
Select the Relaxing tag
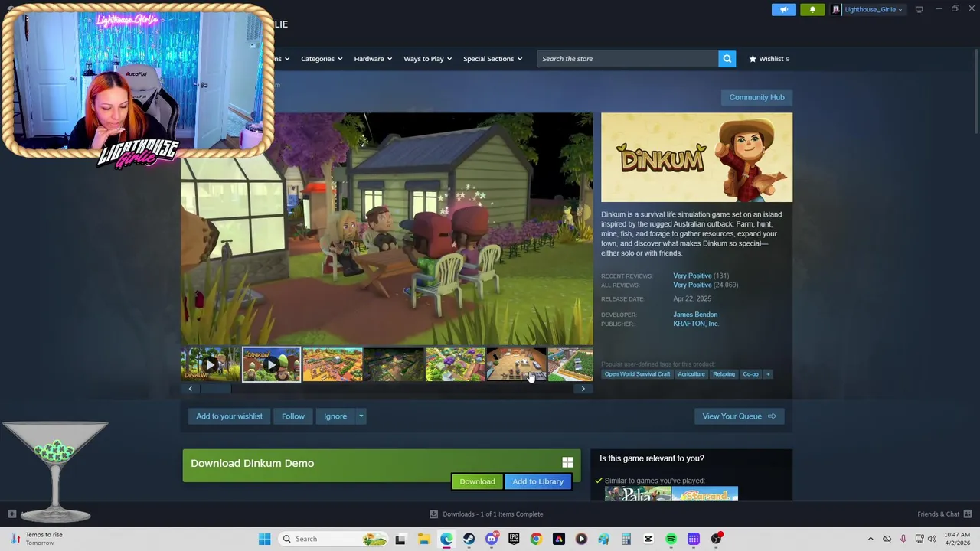(x=724, y=374)
